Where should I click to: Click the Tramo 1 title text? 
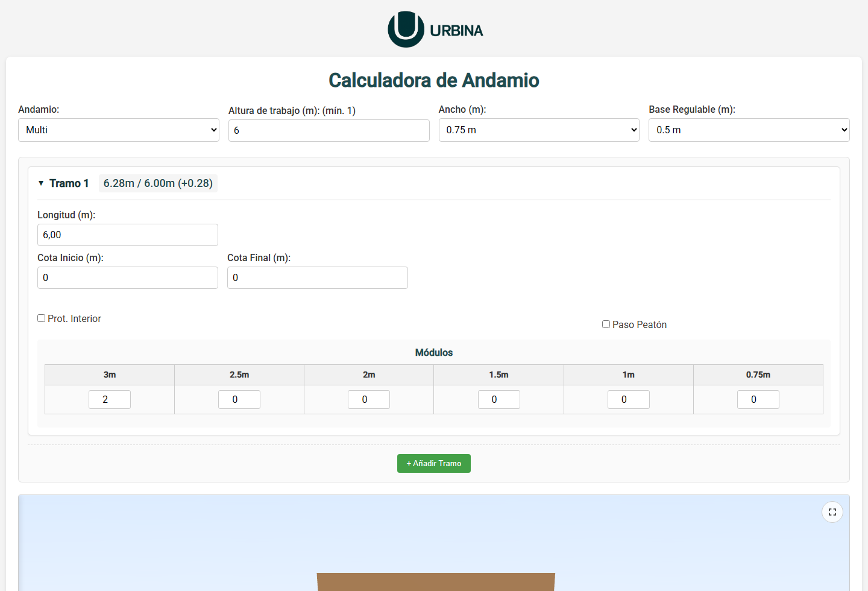pyautogui.click(x=69, y=183)
